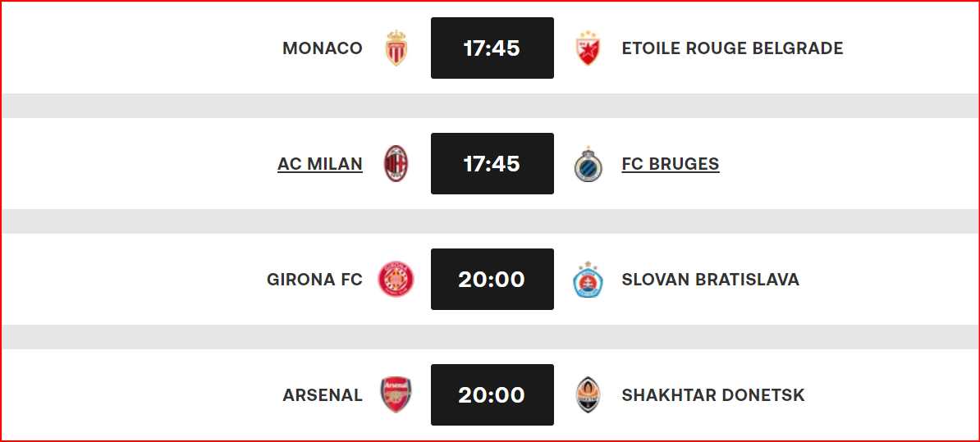Select the GIRONA FC team name
Screen dimensions: 980x442
pyautogui.click(x=315, y=279)
